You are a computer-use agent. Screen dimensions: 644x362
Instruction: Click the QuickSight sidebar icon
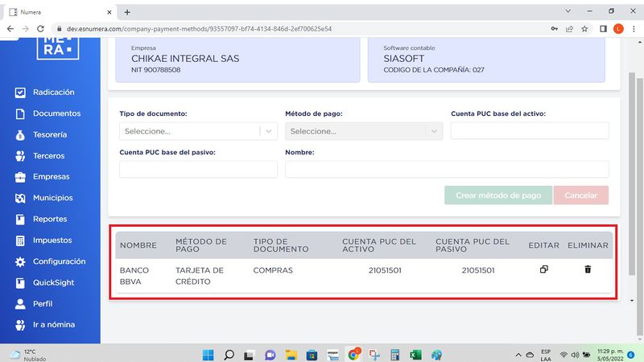point(20,283)
